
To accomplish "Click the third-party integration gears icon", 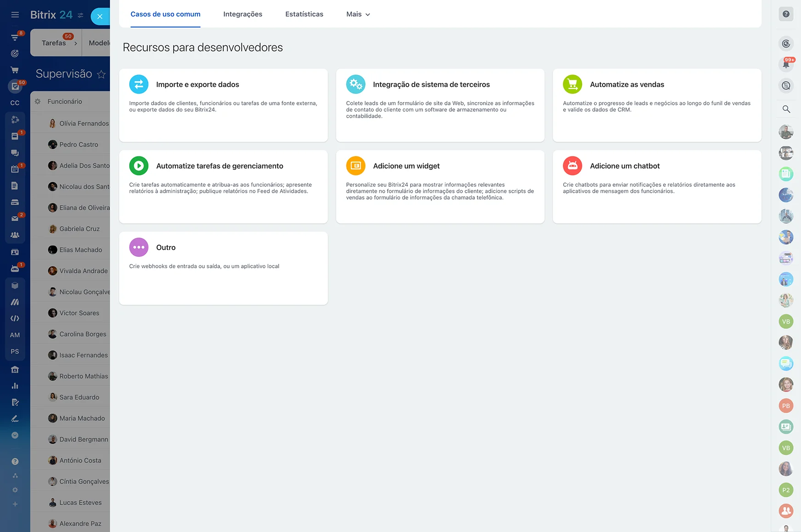I will pos(356,84).
